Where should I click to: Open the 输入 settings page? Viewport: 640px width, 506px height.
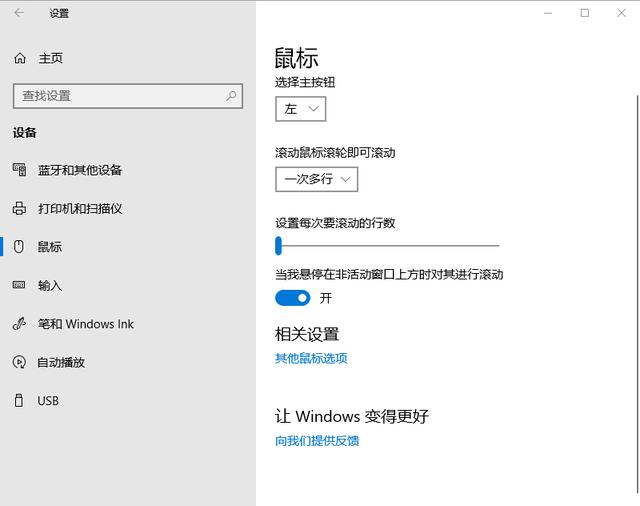[x=50, y=285]
